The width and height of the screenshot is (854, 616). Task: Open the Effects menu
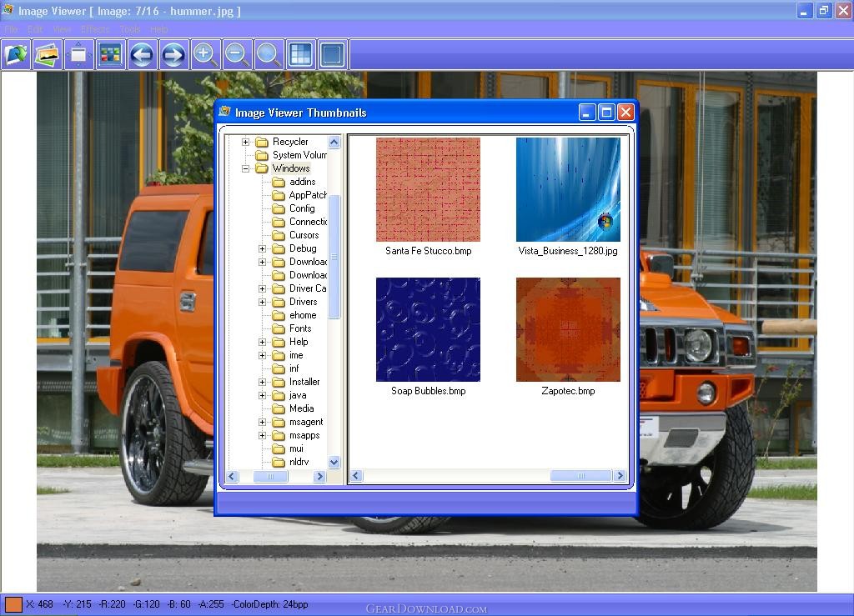pyautogui.click(x=95, y=29)
